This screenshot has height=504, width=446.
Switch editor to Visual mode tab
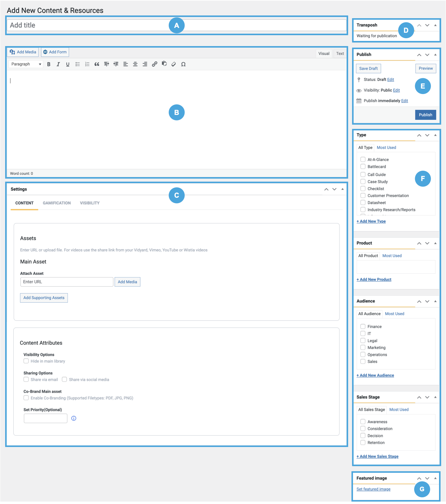[x=324, y=53]
